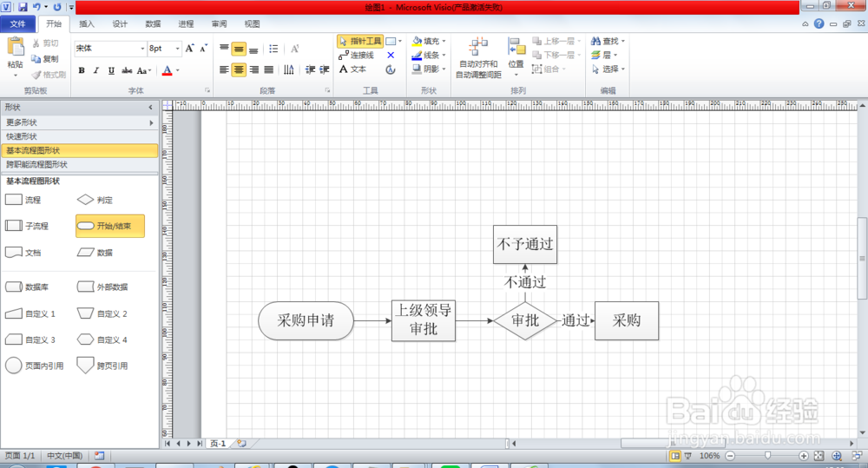Open the File (文件) tab
Screen dimensions: 868x468
pos(17,23)
